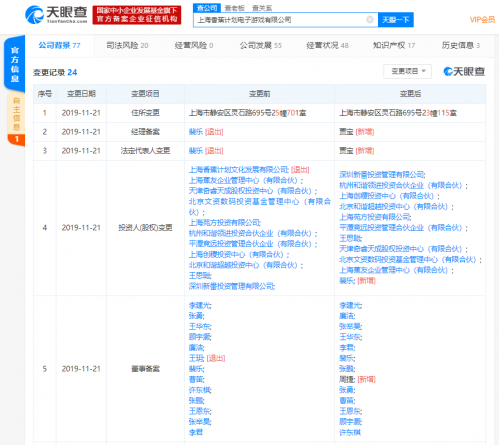Open the 自主信息 side tab with badge
This screenshot has width=499, height=445.
[16, 120]
